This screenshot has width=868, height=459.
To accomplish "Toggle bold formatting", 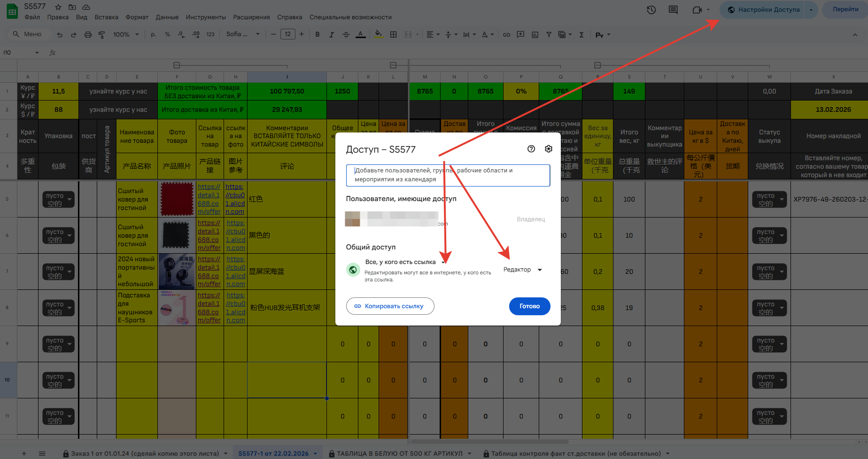I will pyautogui.click(x=318, y=34).
